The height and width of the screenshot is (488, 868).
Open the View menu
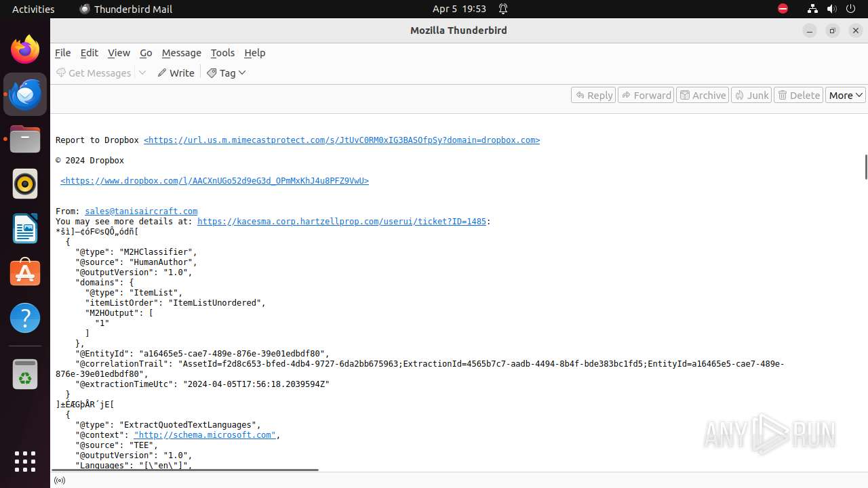point(119,52)
